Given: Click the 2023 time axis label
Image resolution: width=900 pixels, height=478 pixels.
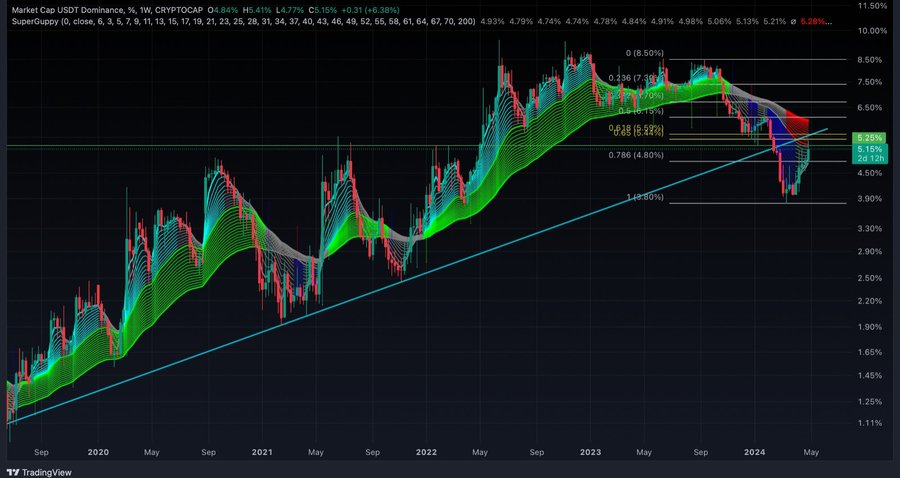Looking at the screenshot, I should [x=590, y=452].
